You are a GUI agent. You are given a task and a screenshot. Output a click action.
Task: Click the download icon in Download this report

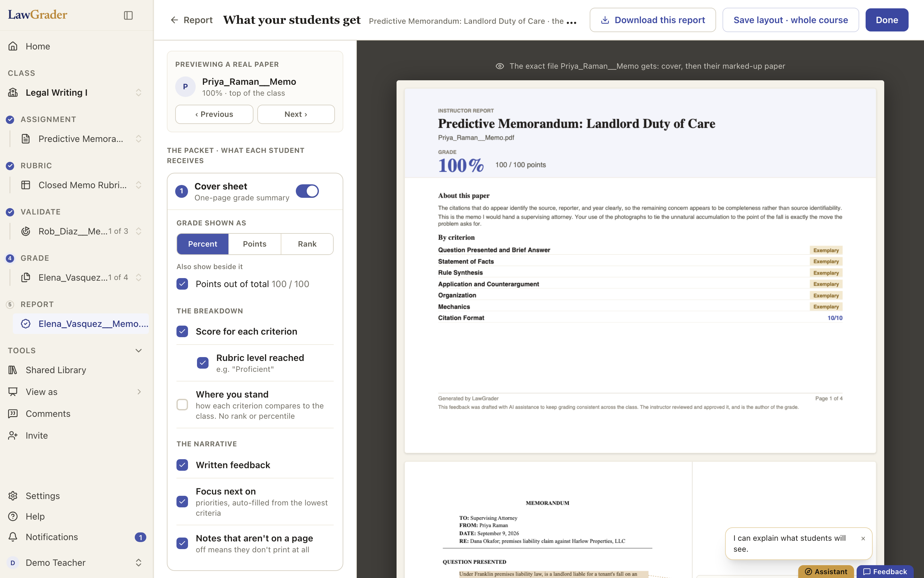(605, 20)
